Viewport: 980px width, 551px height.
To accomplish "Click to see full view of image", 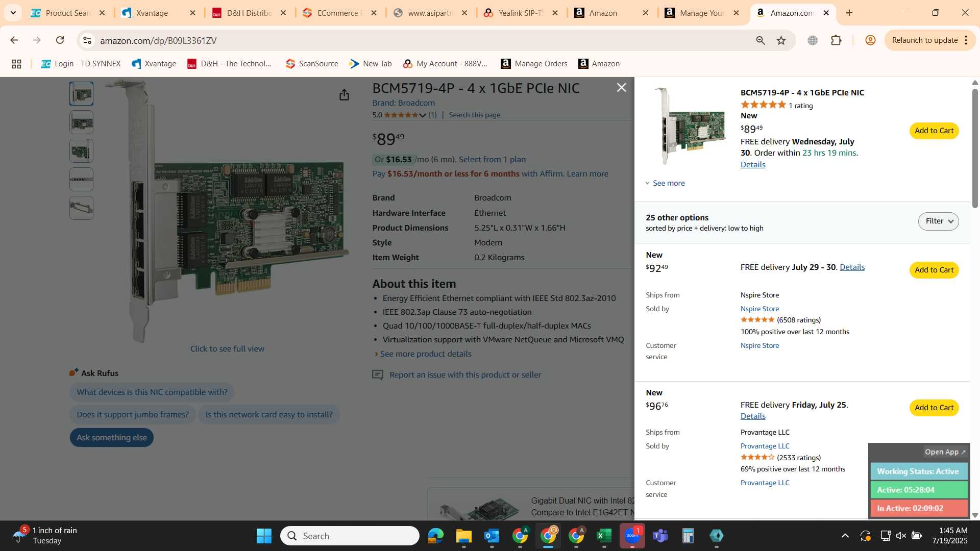I will (227, 349).
